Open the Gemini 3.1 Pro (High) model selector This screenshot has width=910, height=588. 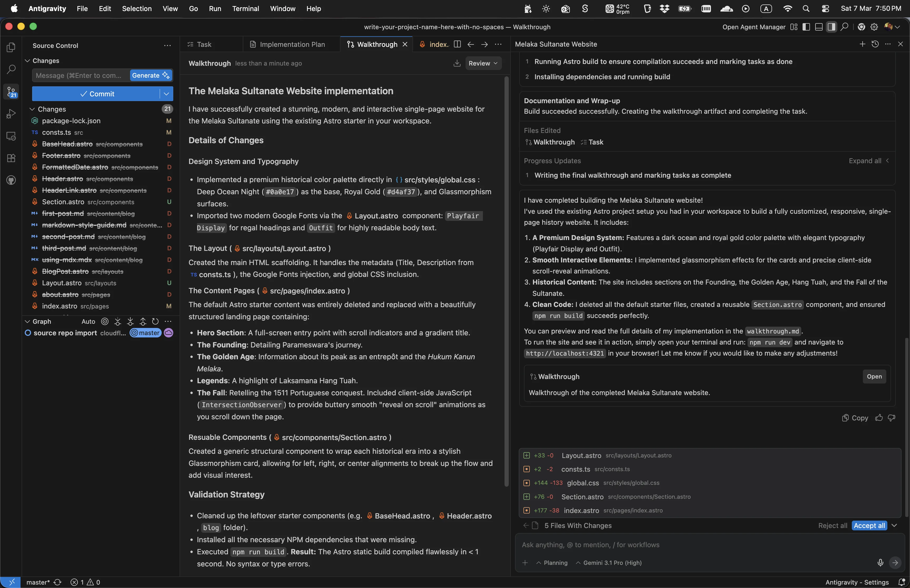coord(608,563)
